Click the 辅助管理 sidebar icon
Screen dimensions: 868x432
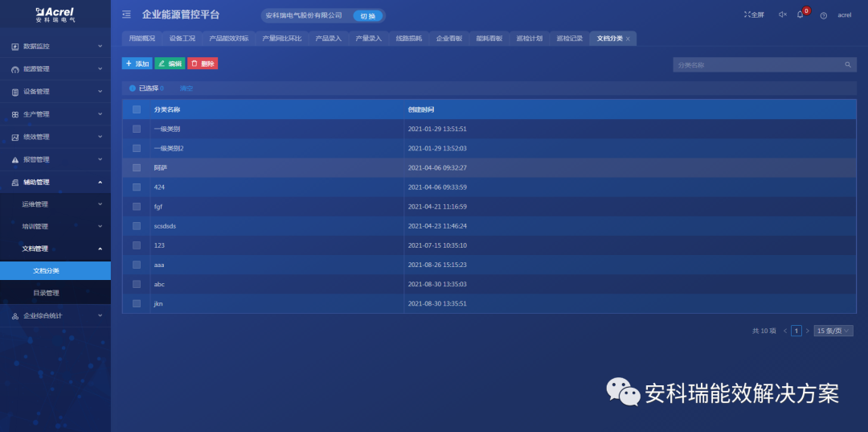pyautogui.click(x=15, y=183)
